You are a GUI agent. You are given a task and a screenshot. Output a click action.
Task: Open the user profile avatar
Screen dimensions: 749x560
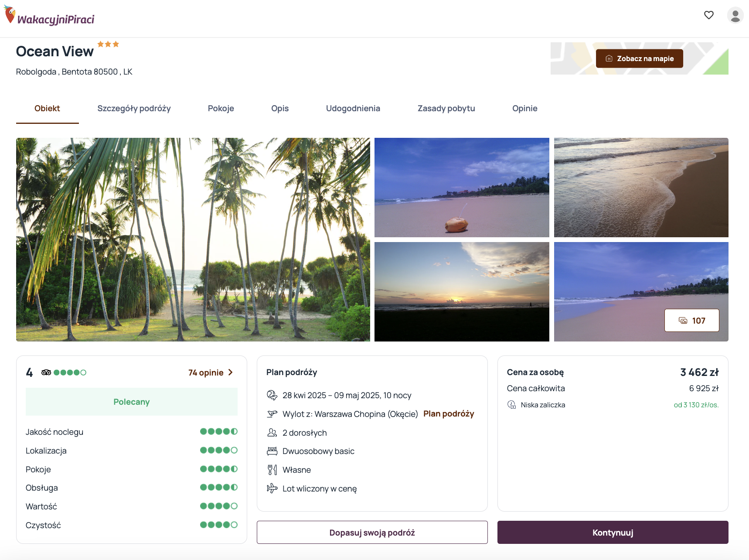click(x=735, y=15)
